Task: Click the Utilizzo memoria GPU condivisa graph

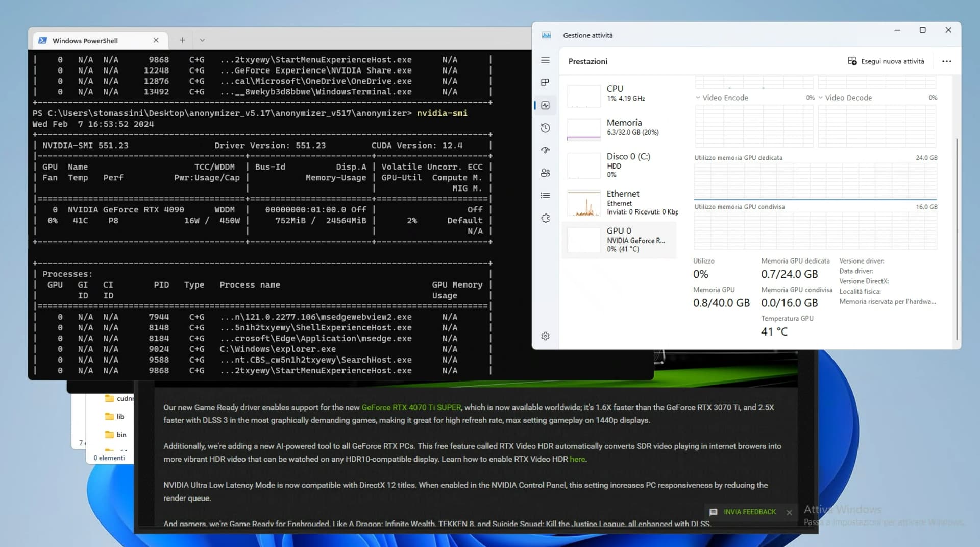Action: click(815, 231)
